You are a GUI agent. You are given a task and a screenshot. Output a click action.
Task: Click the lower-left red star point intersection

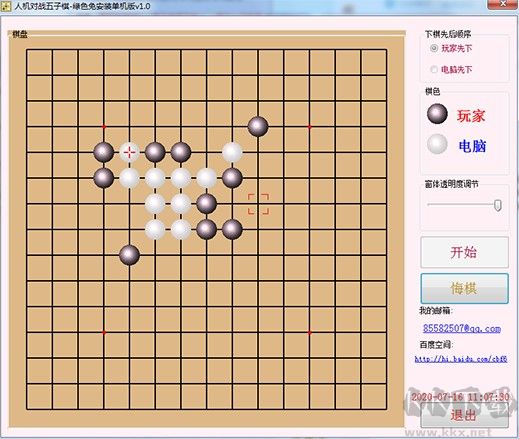pyautogui.click(x=104, y=332)
